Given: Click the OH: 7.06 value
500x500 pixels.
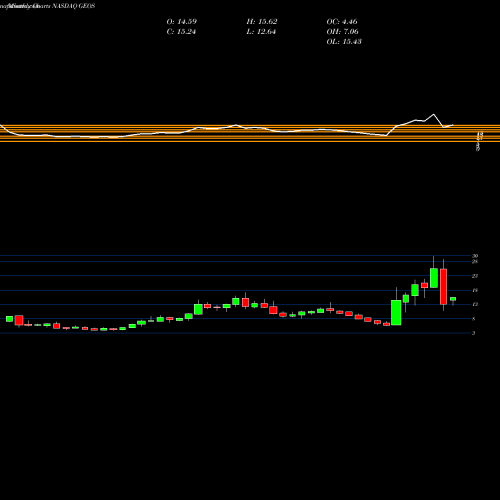Looking at the screenshot, I should coord(343,32).
